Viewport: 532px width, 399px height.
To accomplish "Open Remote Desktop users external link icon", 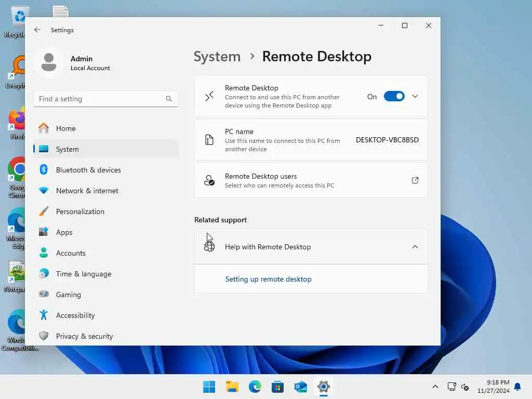I will [x=415, y=180].
